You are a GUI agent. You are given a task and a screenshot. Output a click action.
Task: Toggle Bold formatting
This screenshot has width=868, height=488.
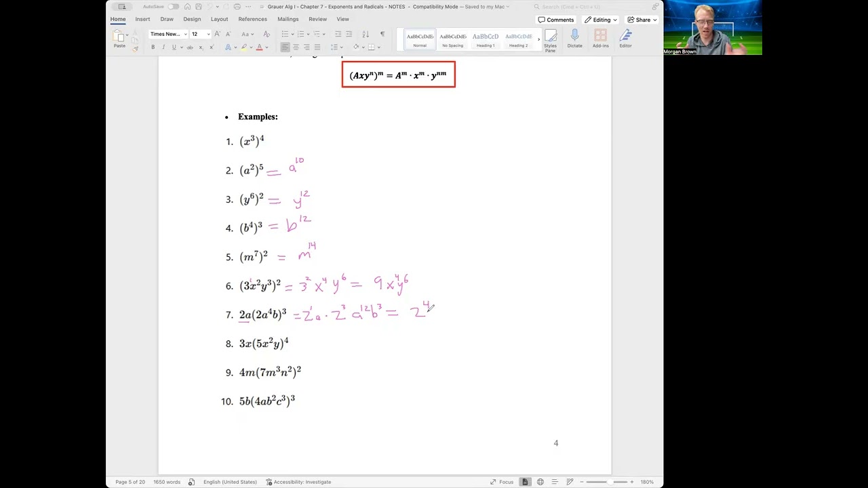[x=153, y=47]
